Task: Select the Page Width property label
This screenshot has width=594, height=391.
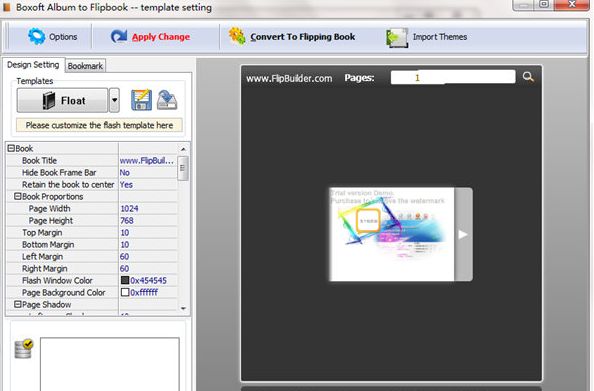Action: click(49, 208)
